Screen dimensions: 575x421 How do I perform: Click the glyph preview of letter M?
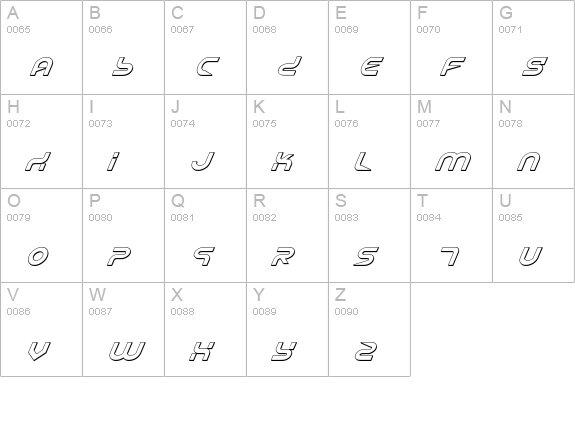coord(453,161)
